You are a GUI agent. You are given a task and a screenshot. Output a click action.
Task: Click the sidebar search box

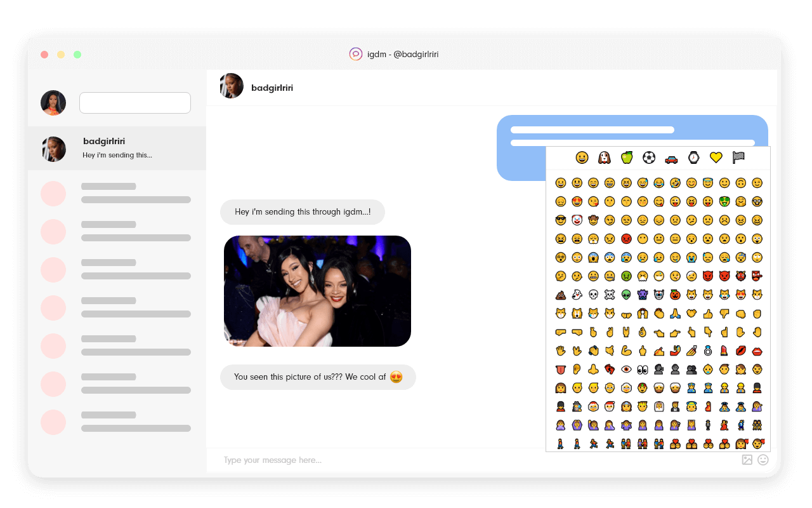[135, 103]
